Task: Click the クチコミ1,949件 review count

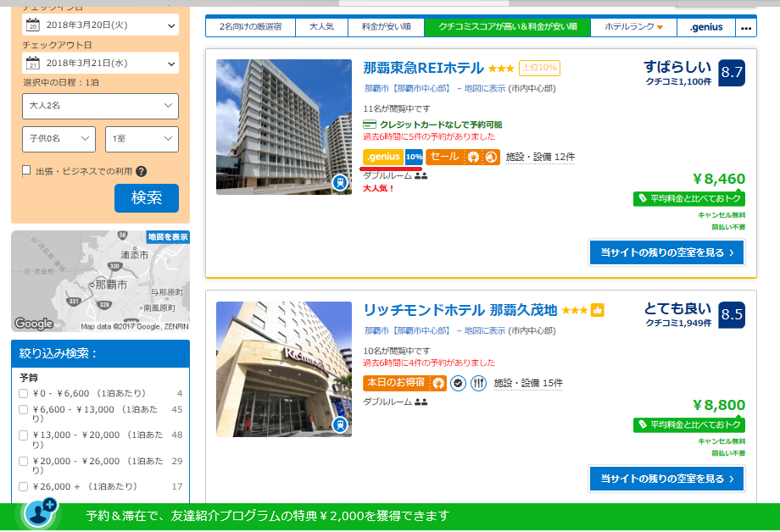Action: click(678, 323)
